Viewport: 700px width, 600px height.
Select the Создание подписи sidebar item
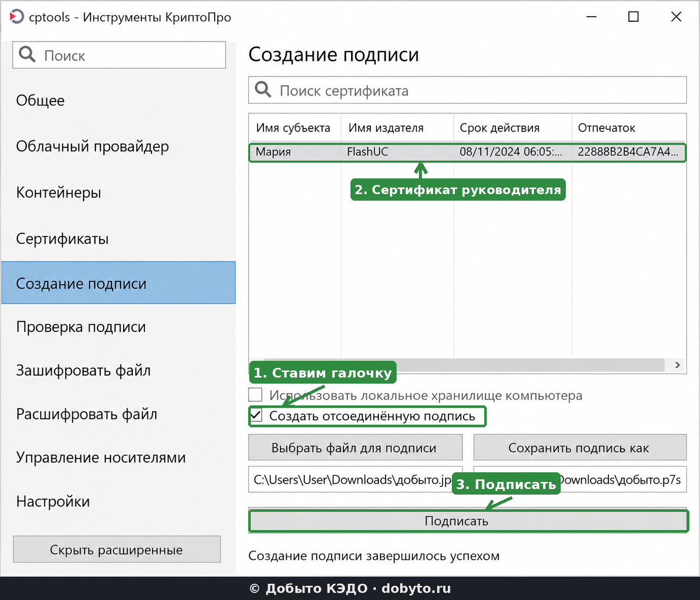(119, 283)
